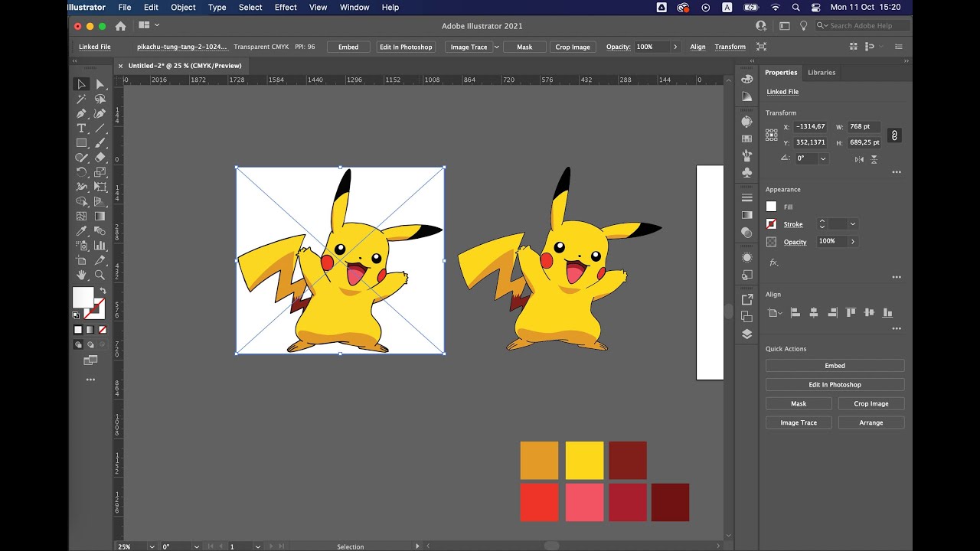The width and height of the screenshot is (980, 551).
Task: Click the Fill color swatch
Action: pyautogui.click(x=772, y=206)
